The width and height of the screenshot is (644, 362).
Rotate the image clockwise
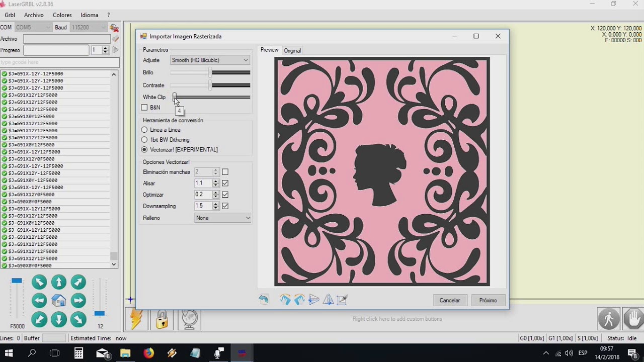[285, 300]
